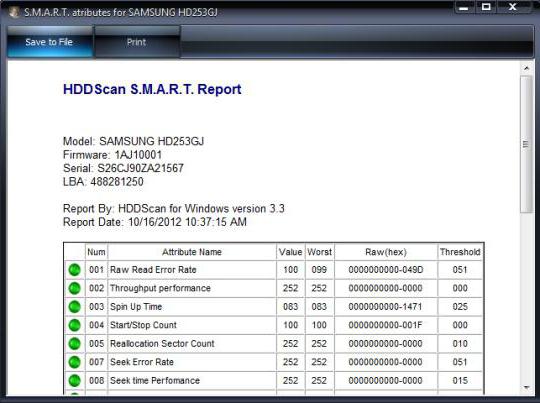Screen dimensions: 540x403
Task: Click the Value column header
Action: [290, 252]
